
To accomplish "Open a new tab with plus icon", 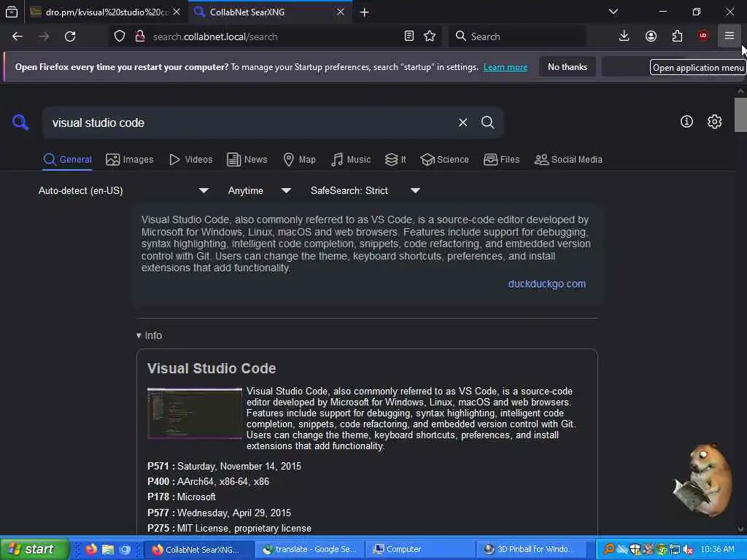I will (365, 12).
